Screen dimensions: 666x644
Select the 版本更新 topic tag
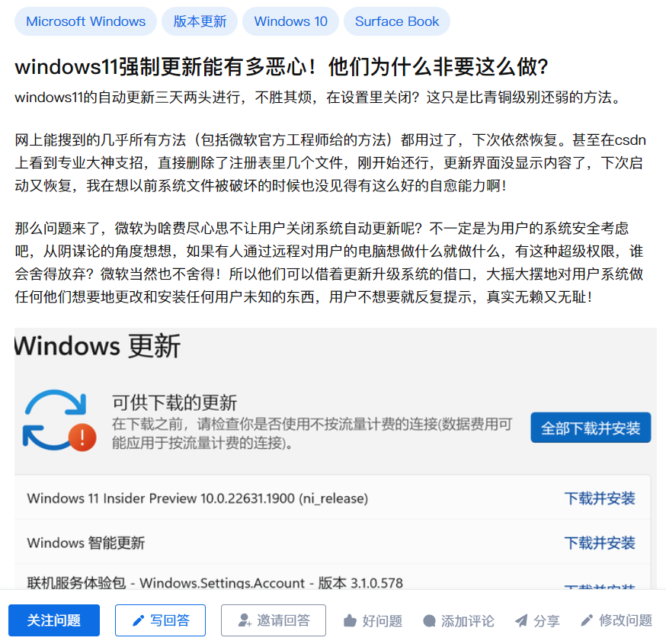tap(200, 21)
